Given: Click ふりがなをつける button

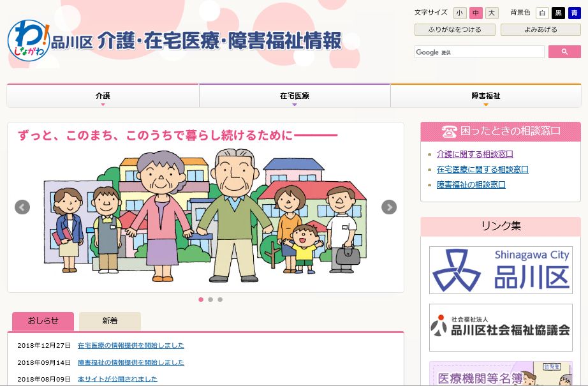Looking at the screenshot, I should (x=455, y=29).
